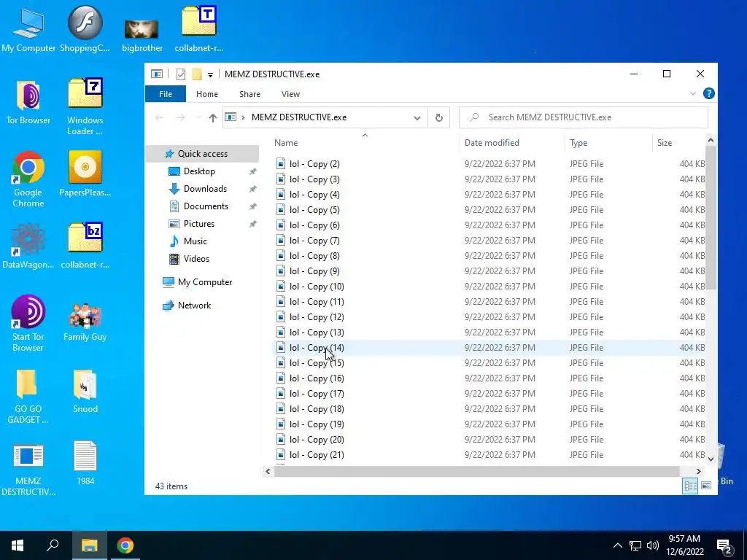Viewport: 747px width, 560px height.
Task: Click the vertical scrollbar thumb
Action: 711,217
